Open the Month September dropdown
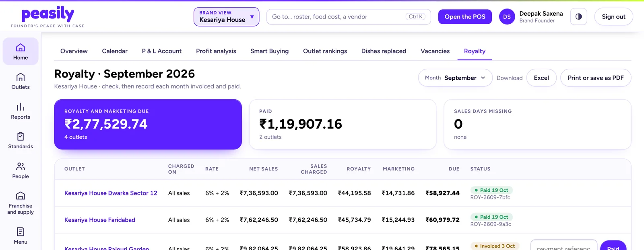Image resolution: width=644 pixels, height=250 pixels. pyautogui.click(x=455, y=78)
